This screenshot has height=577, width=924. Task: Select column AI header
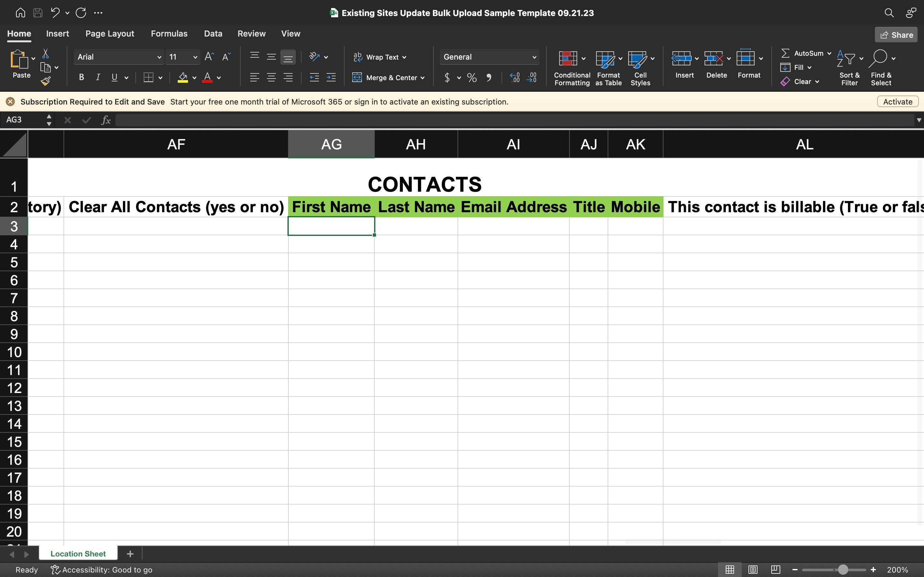tap(513, 144)
